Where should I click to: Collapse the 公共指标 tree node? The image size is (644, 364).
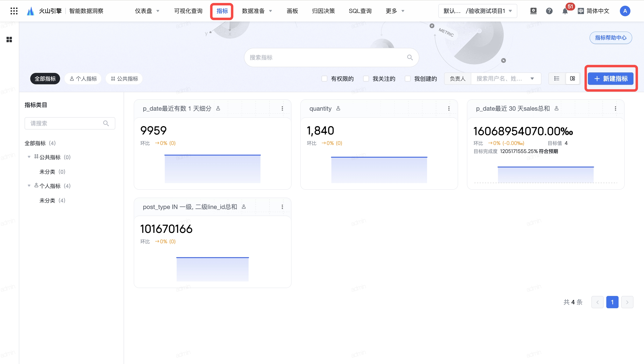[29, 157]
